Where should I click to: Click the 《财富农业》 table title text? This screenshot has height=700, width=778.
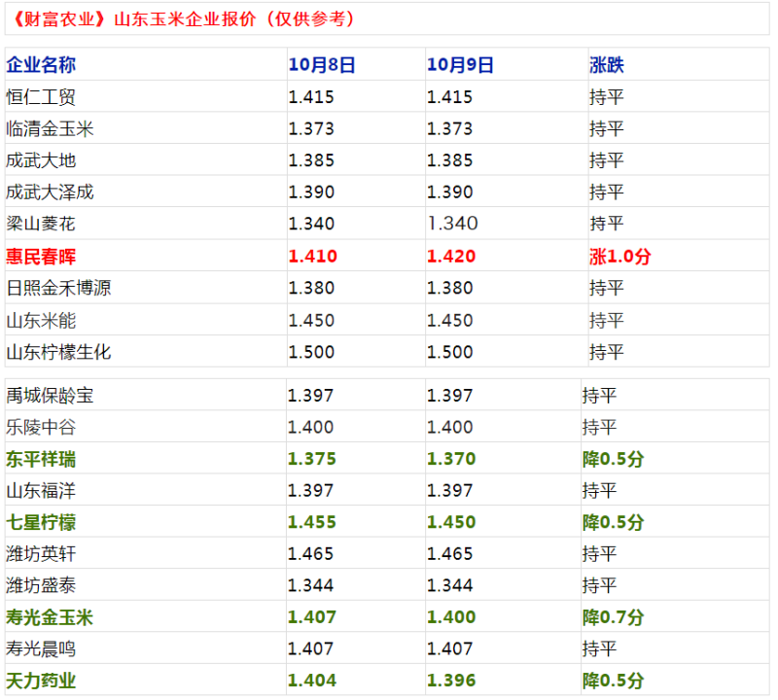185,18
